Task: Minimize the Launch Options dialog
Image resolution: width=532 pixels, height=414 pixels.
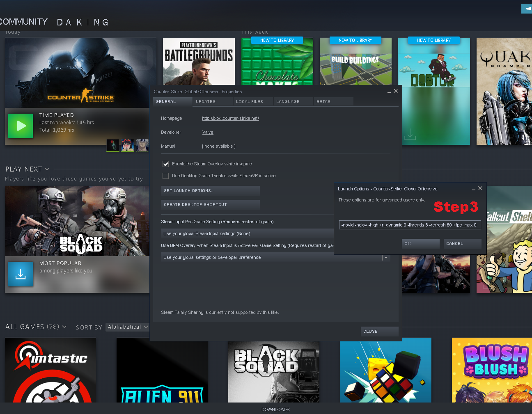Action: pyautogui.click(x=474, y=189)
